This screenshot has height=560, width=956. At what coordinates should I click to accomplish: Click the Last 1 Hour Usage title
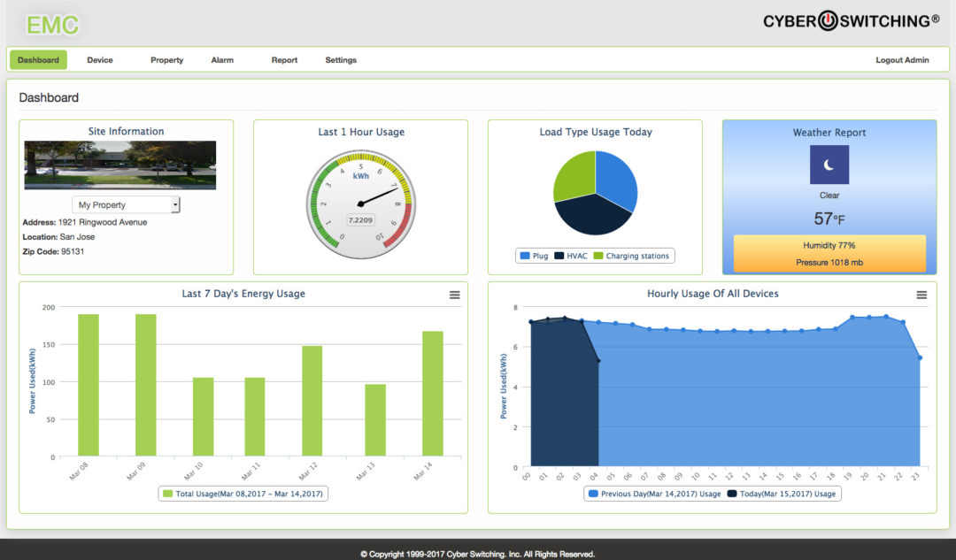(361, 132)
